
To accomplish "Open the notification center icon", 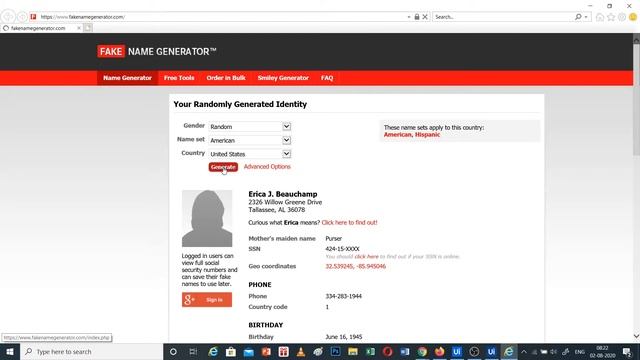I will pyautogui.click(x=627, y=351).
